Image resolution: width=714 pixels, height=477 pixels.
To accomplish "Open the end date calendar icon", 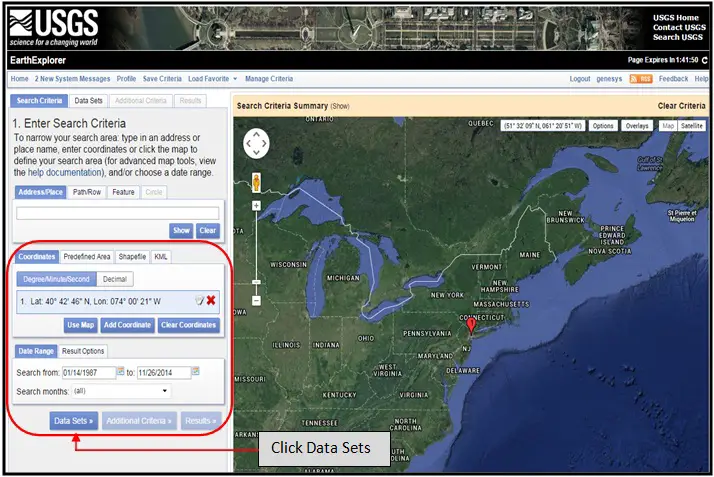I will pyautogui.click(x=195, y=371).
